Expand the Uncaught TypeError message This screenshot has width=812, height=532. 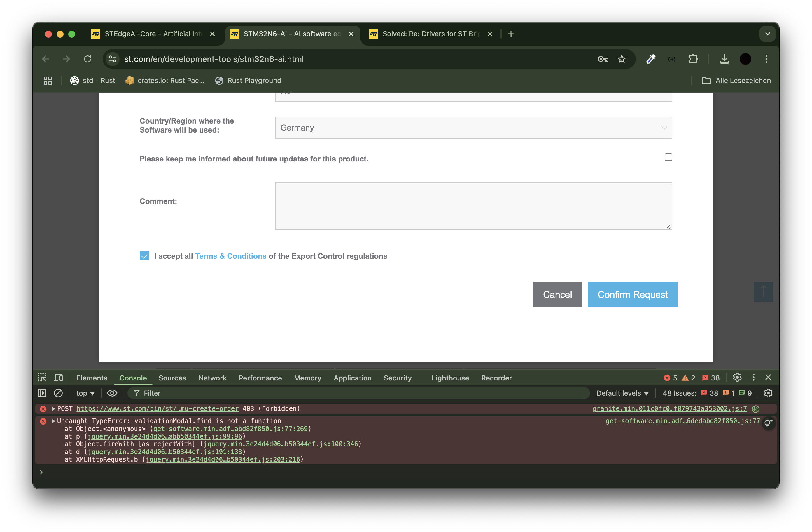(53, 421)
